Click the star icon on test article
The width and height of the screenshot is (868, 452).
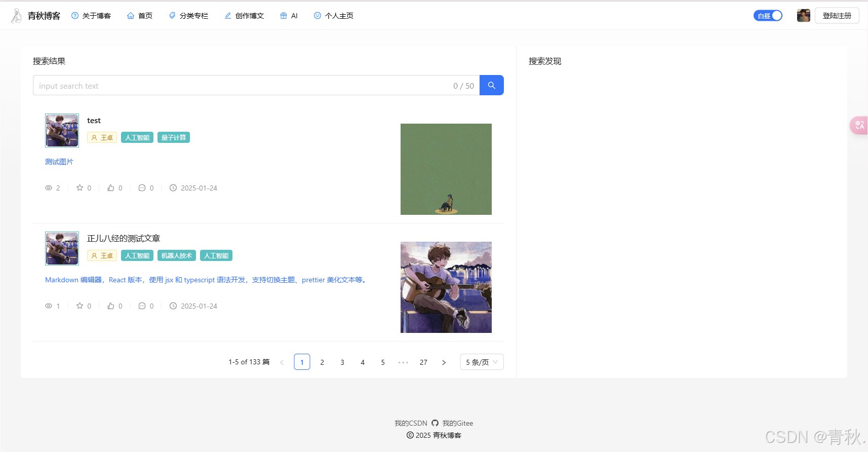[80, 188]
